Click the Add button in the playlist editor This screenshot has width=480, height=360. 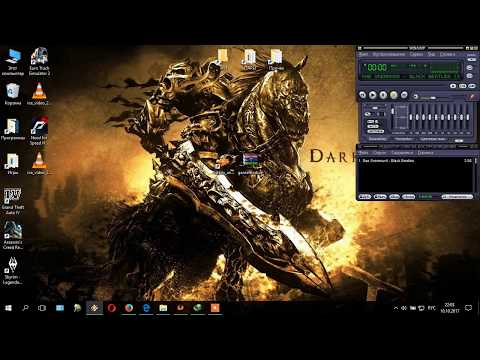(365, 197)
